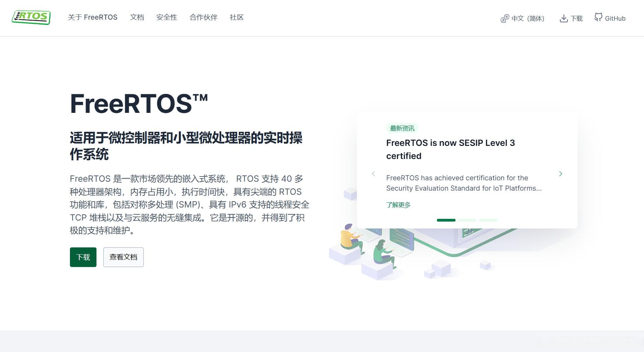Screen dimensions: 644x352
Task: Click the FreeRTOS logo in header
Action: tap(31, 17)
